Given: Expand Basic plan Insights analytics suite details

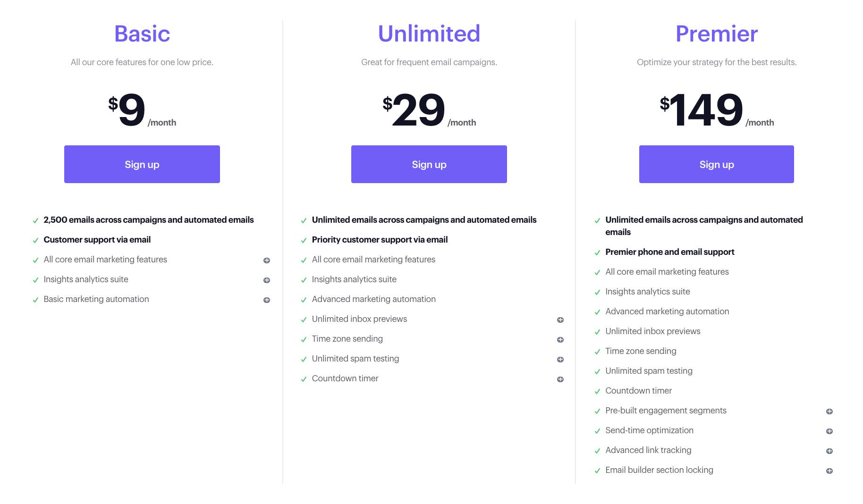Looking at the screenshot, I should point(267,280).
